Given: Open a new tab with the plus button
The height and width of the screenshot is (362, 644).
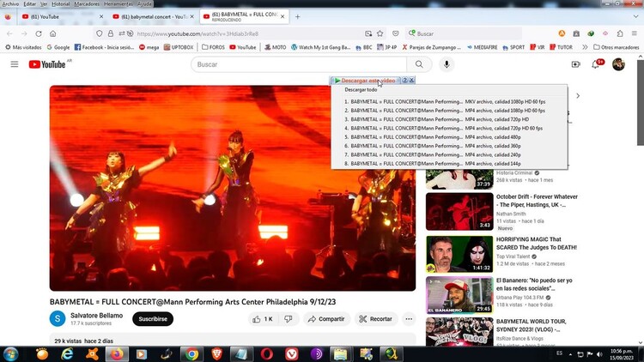Looking at the screenshot, I should [297, 17].
